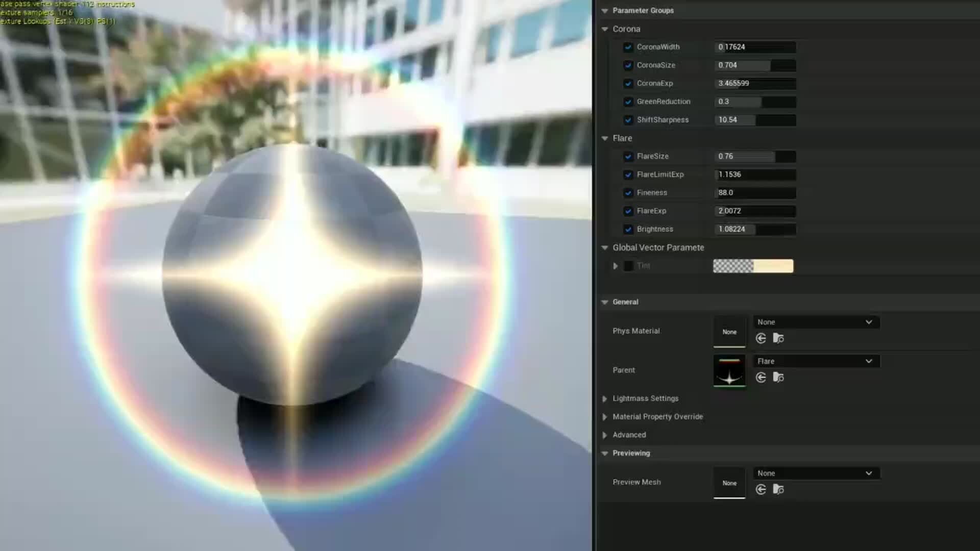Image resolution: width=980 pixels, height=551 pixels.
Task: Click the Phys Material None thumbnail
Action: pyautogui.click(x=729, y=332)
